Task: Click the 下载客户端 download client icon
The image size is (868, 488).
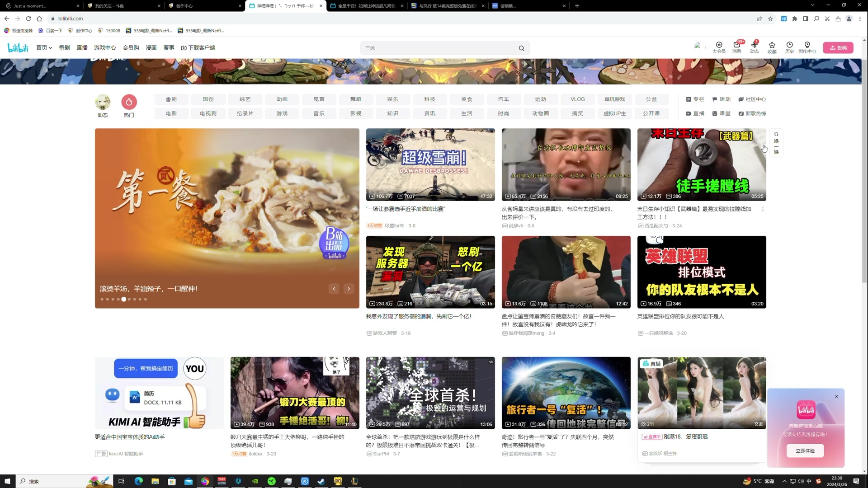Action: click(183, 47)
